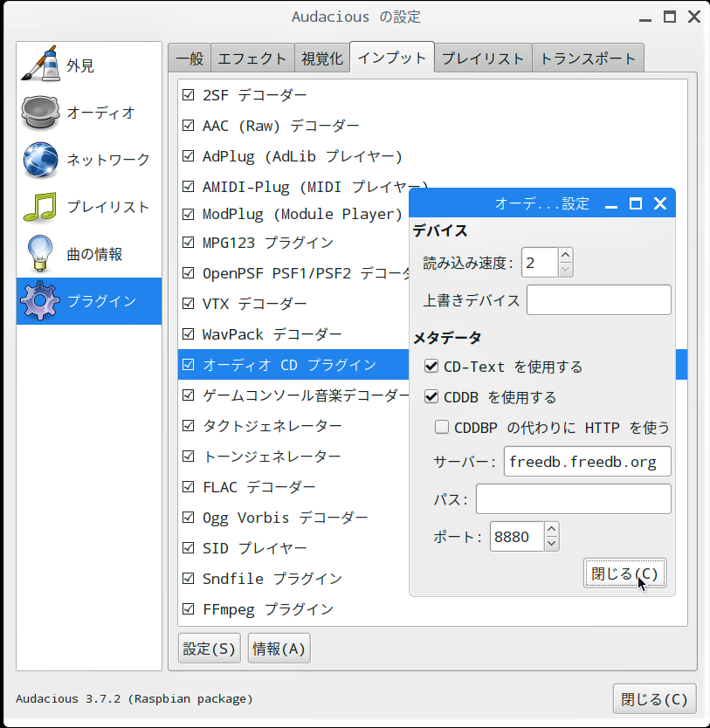Close the Audacious の設定 window with X

(x=694, y=17)
